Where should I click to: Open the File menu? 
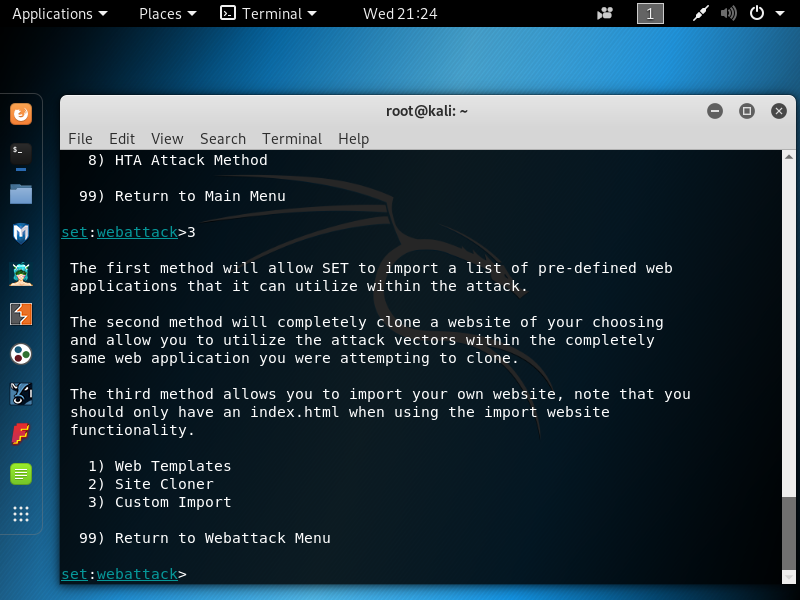click(81, 139)
